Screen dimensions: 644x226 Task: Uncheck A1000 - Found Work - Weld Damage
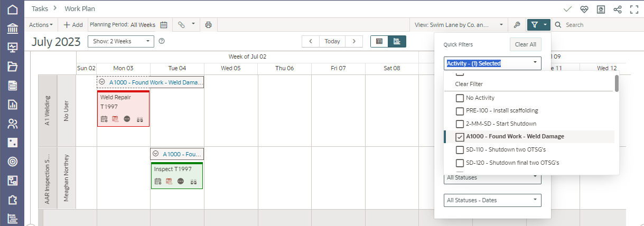click(460, 137)
